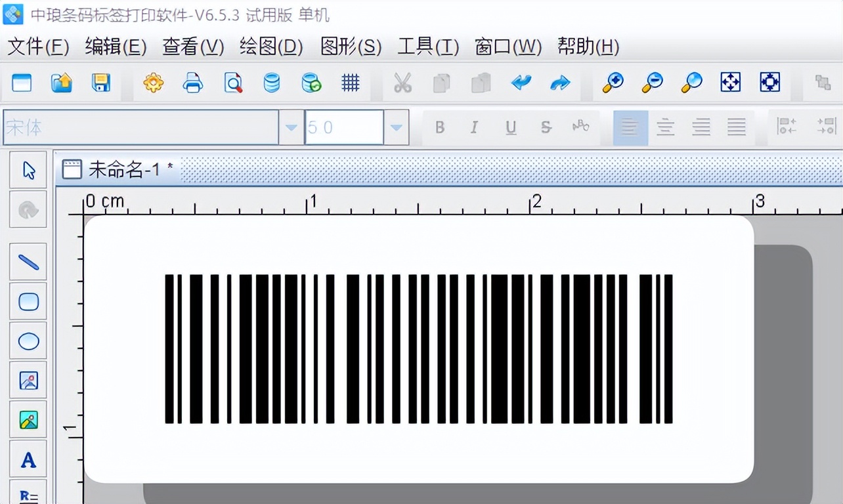Select the 未命名-1 document tab

coord(118,170)
